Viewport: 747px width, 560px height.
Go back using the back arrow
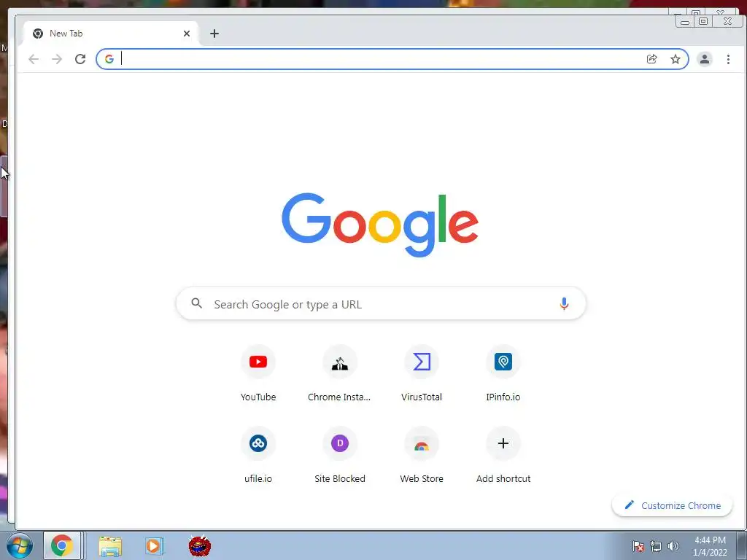tap(34, 59)
